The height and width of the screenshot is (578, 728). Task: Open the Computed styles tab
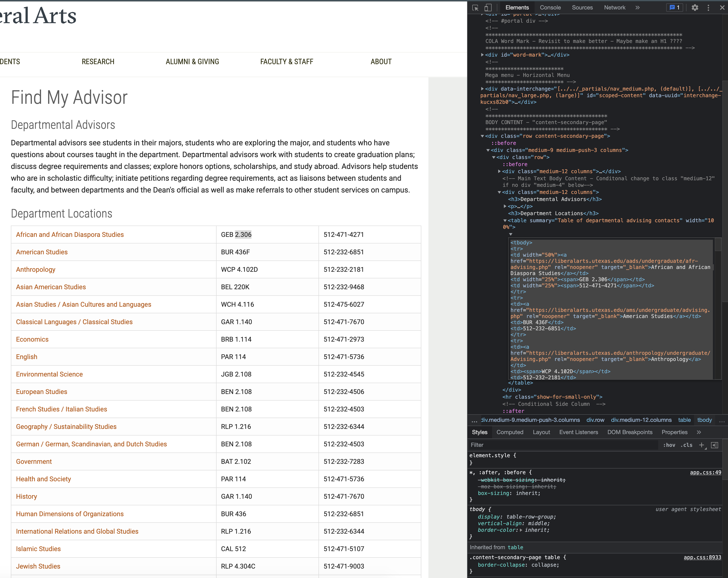click(510, 432)
